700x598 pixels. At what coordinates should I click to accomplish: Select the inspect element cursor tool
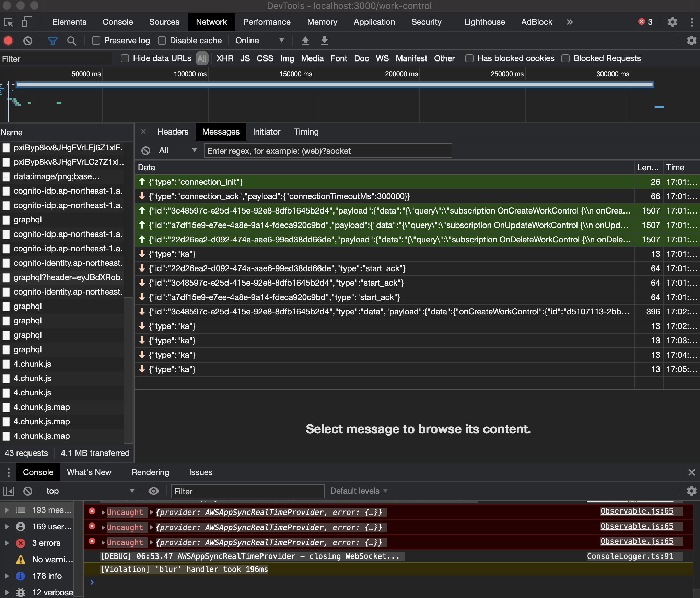click(9, 22)
